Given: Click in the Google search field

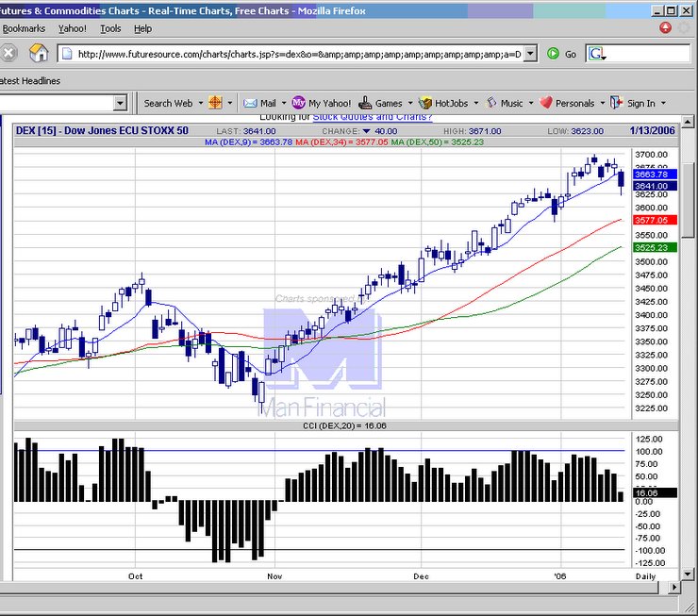Looking at the screenshot, I should pyautogui.click(x=649, y=54).
